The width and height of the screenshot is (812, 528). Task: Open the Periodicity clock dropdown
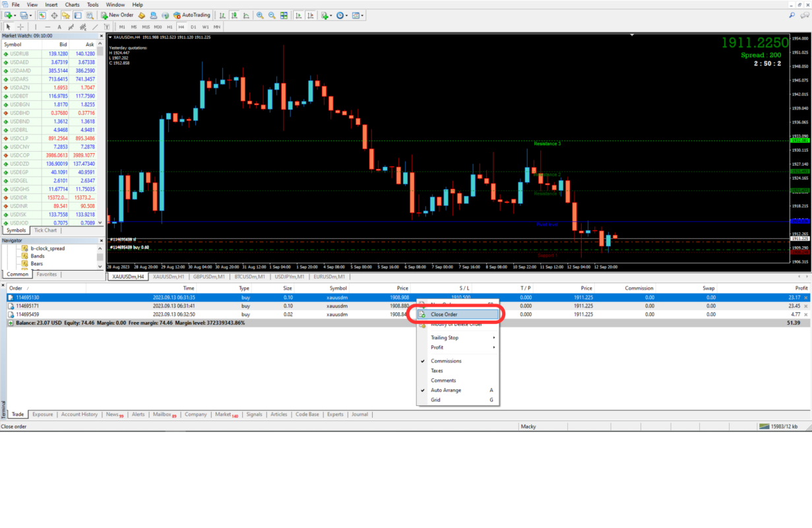coord(341,15)
